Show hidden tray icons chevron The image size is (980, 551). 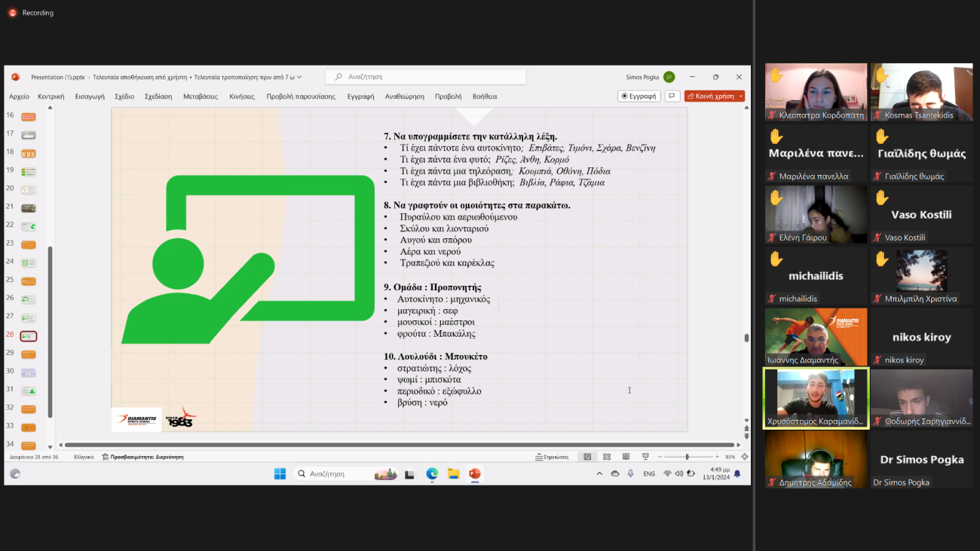point(599,474)
